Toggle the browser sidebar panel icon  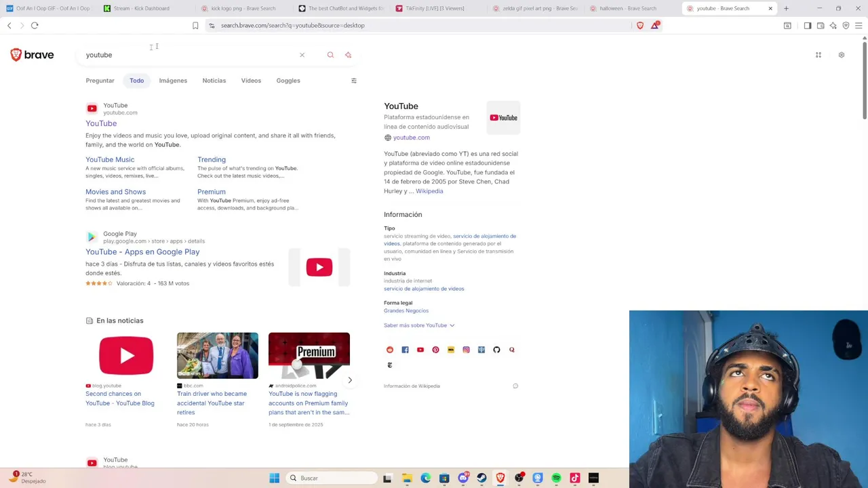(x=808, y=26)
